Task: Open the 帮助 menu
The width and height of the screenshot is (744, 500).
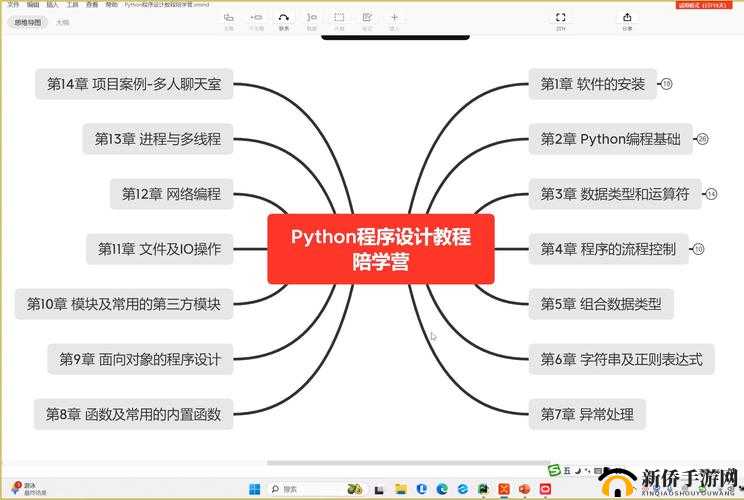Action: pyautogui.click(x=111, y=5)
